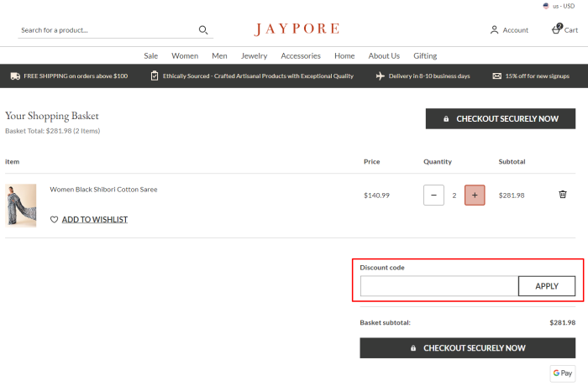588x386 pixels.
Task: Open the Men menu
Action: point(219,56)
